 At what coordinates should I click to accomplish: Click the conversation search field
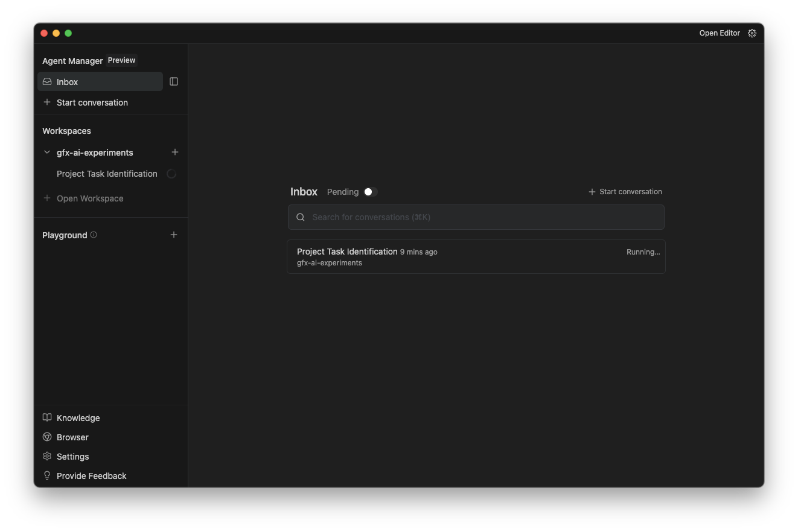coord(476,217)
